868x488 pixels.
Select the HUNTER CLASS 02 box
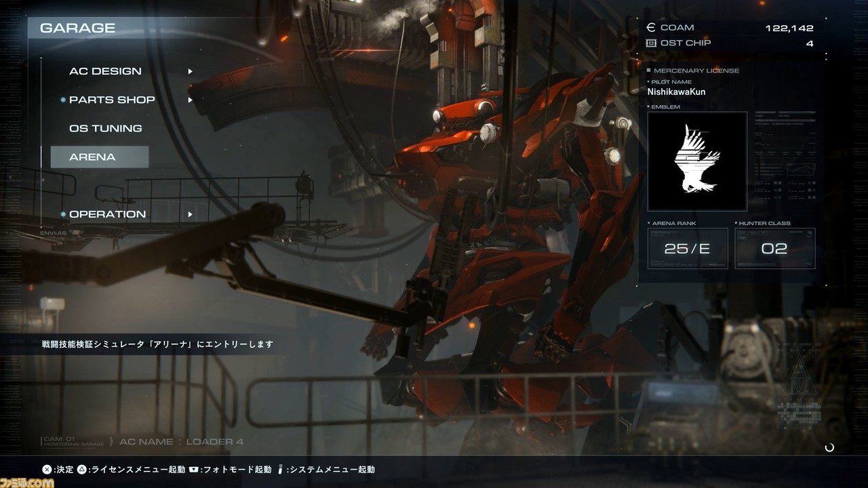pos(774,248)
